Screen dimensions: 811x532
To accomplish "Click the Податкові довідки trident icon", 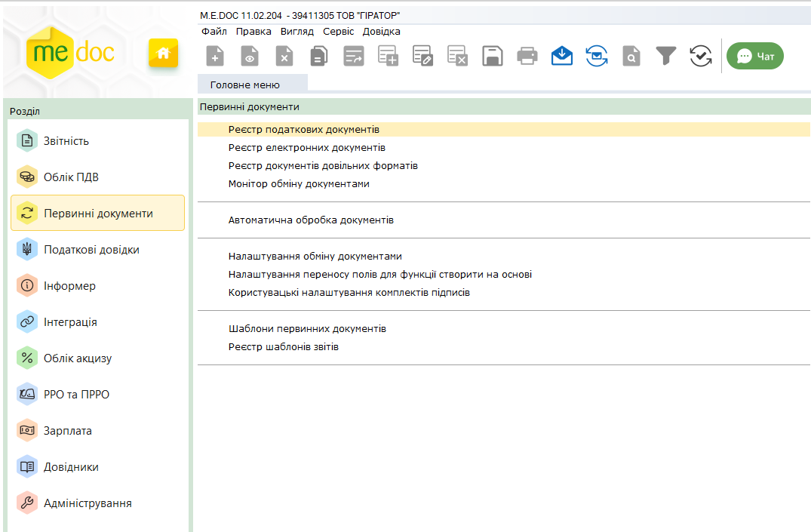I will 27,250.
